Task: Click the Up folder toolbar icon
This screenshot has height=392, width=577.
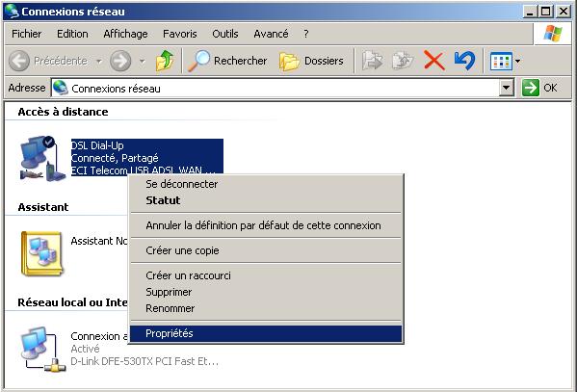Action: pos(165,61)
